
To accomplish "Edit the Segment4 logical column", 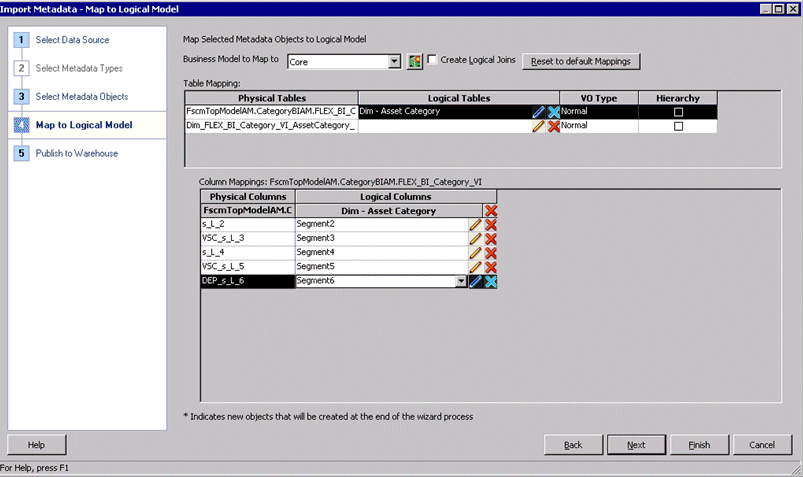I will (475, 253).
